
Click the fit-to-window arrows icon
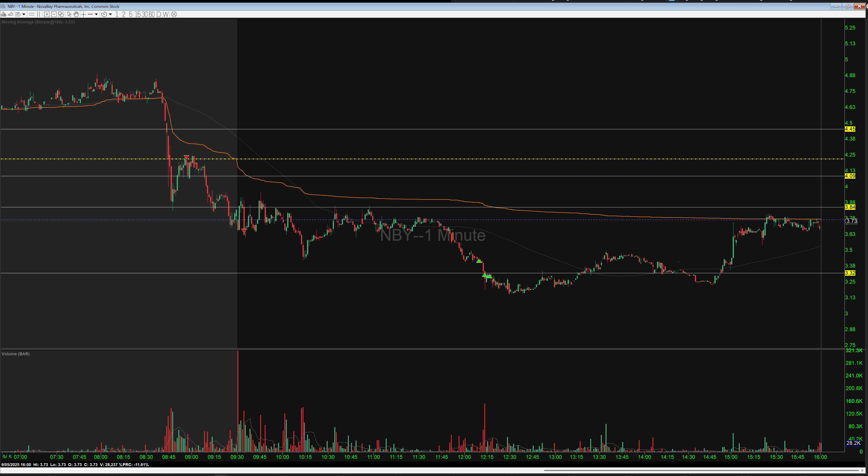(x=61, y=14)
